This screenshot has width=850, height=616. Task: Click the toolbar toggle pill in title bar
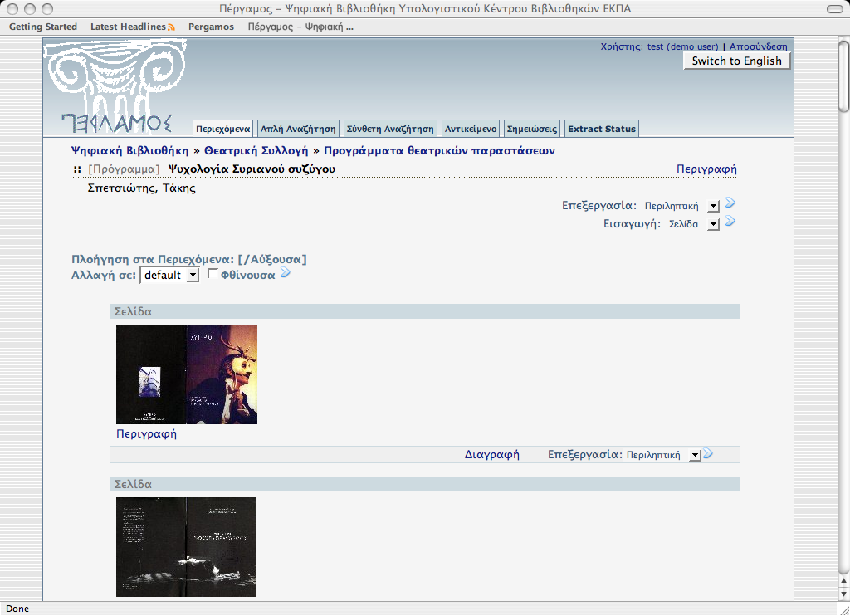click(x=835, y=8)
